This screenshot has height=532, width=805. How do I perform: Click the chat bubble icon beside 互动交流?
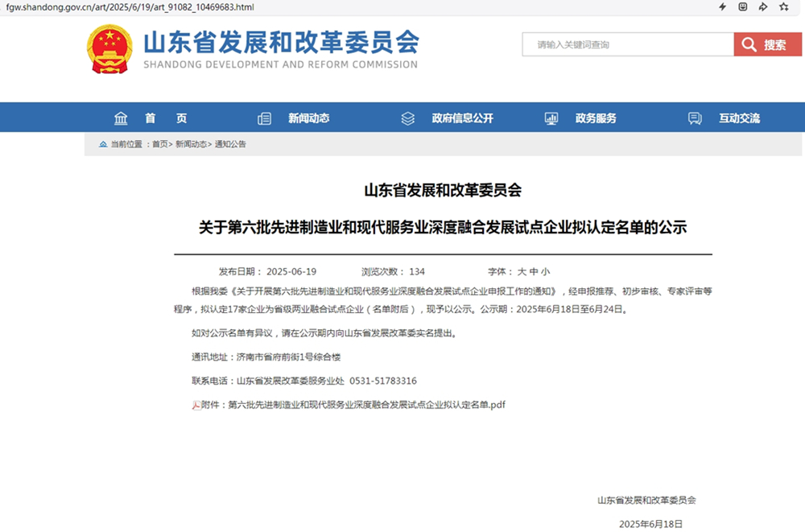pyautogui.click(x=695, y=118)
